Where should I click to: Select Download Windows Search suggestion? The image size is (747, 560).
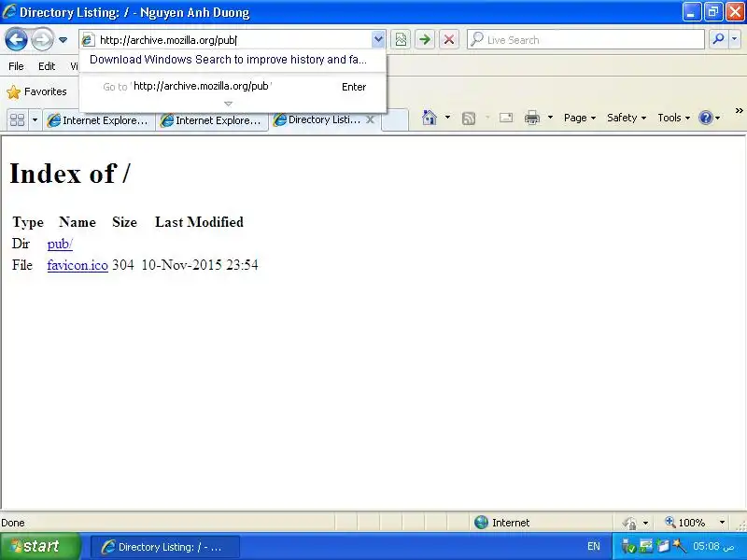pos(228,60)
